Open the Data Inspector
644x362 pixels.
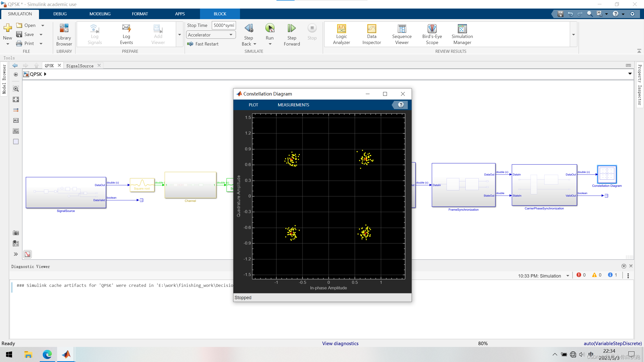click(372, 35)
